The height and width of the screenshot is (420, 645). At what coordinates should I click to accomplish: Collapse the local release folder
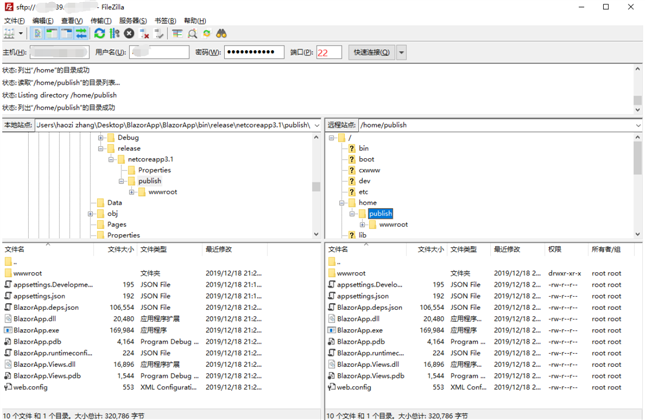[101, 149]
